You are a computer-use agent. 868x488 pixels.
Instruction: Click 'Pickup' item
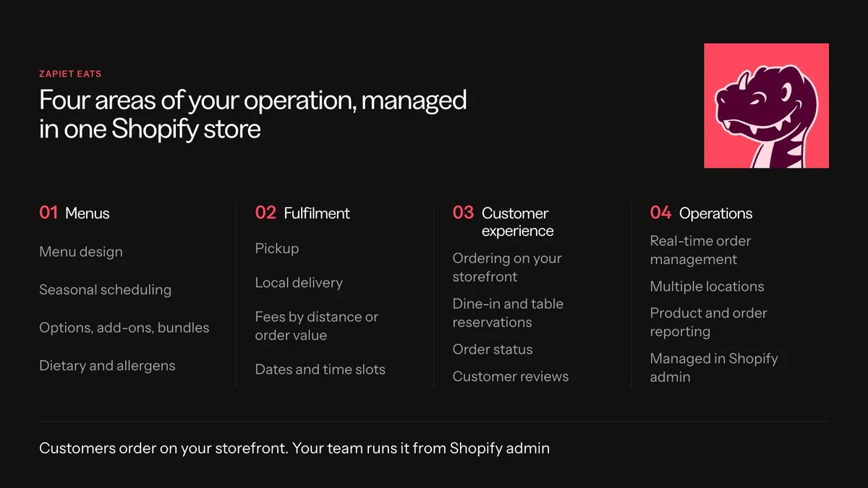point(277,249)
